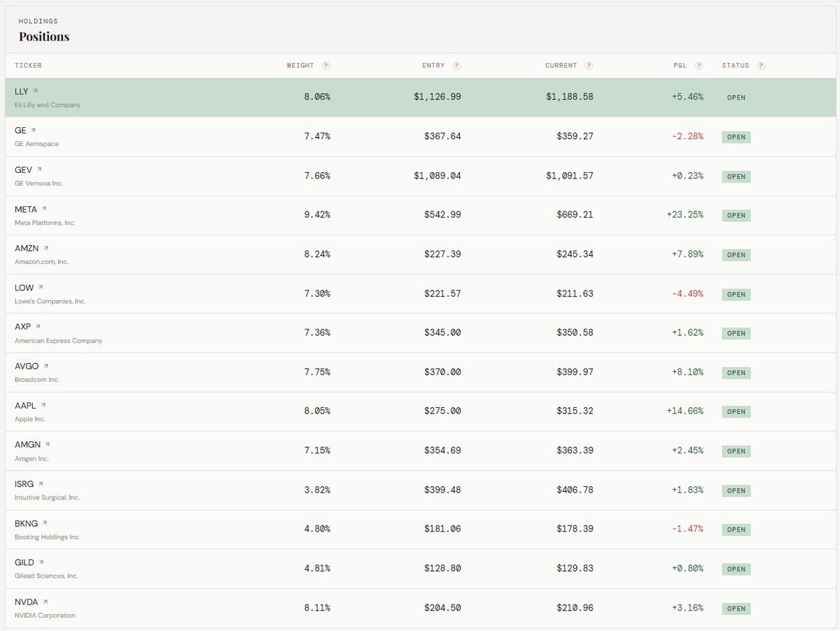The image size is (840, 631).
Task: Select the $210.96 current price for NVDA
Action: 575,608
